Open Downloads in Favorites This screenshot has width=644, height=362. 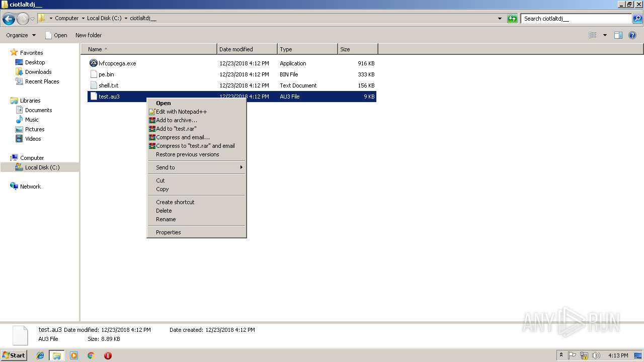pos(38,72)
